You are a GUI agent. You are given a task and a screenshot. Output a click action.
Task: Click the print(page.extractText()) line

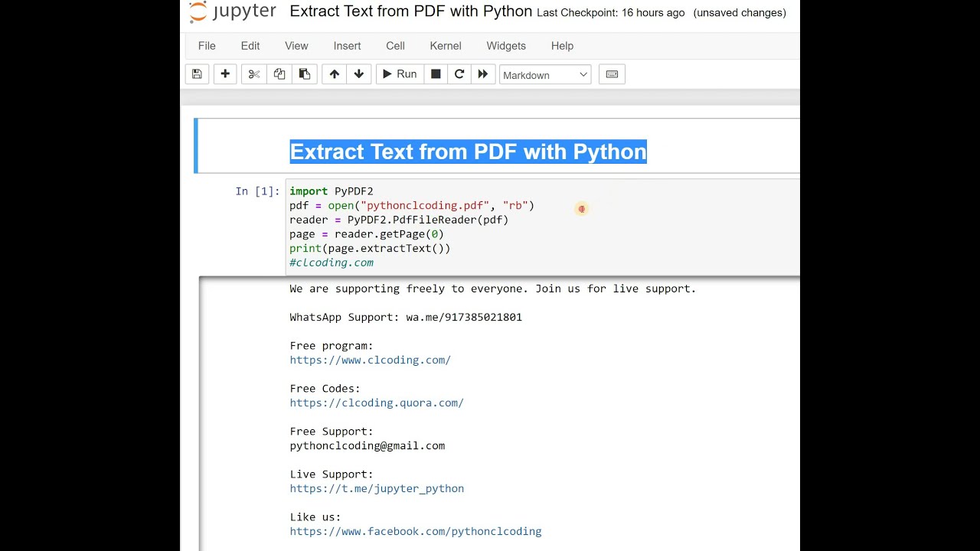370,249
